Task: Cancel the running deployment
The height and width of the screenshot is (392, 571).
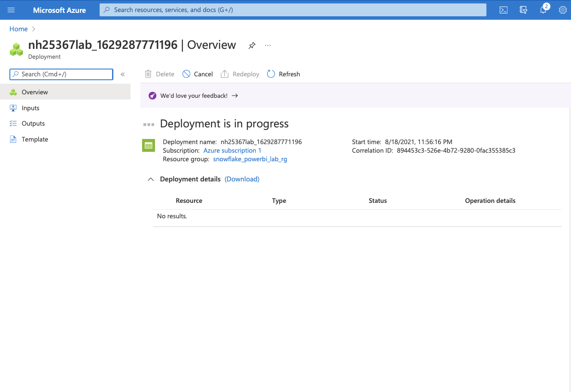Action: [x=198, y=74]
